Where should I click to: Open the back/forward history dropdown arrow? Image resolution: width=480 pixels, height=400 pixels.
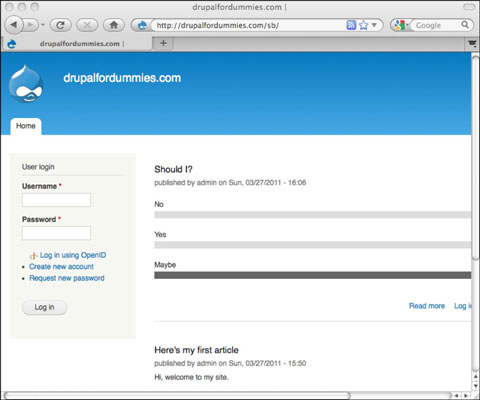[43, 25]
